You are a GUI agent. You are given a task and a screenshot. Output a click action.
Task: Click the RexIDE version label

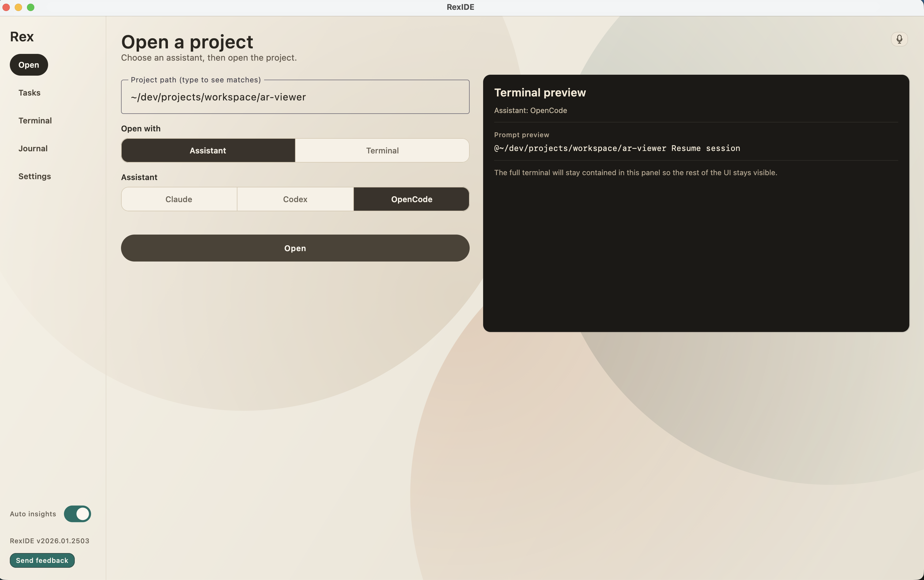coord(50,541)
